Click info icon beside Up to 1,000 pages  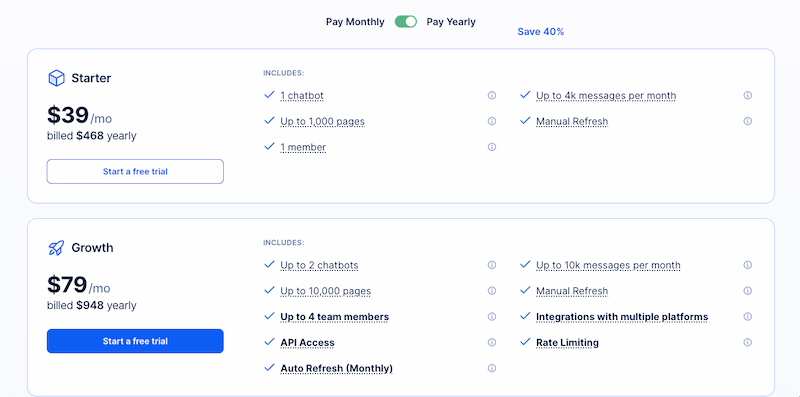coord(492,121)
